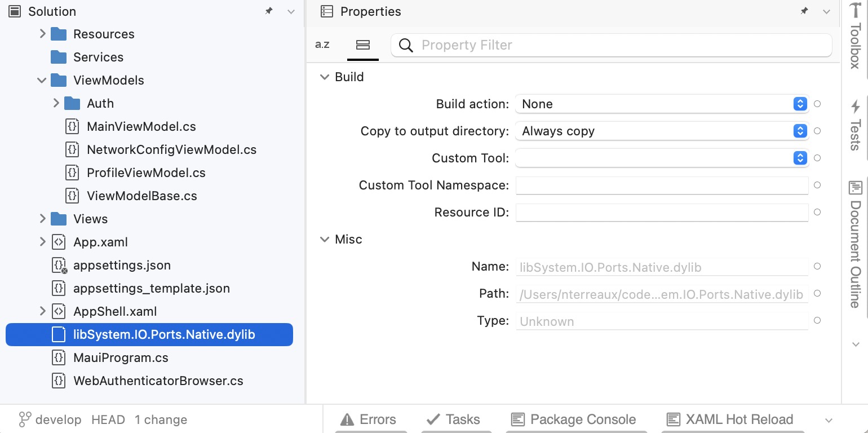Screen dimensions: 868x433
Task: Pin the Properties panel
Action: 804,11
